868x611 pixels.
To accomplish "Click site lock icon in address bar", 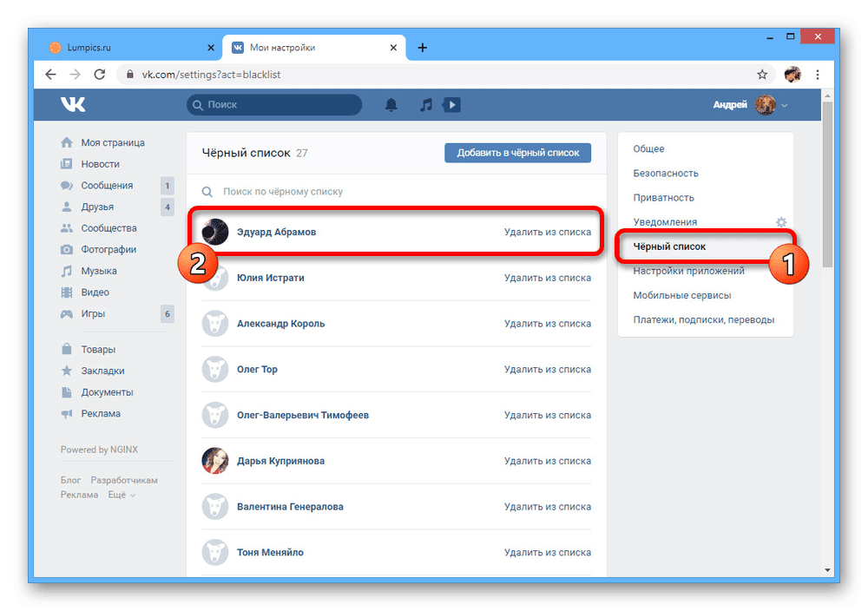I will [x=130, y=74].
